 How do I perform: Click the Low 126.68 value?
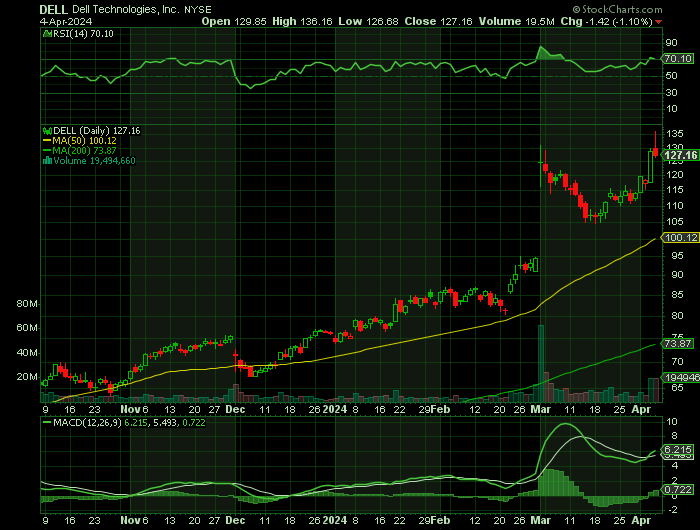368,21
